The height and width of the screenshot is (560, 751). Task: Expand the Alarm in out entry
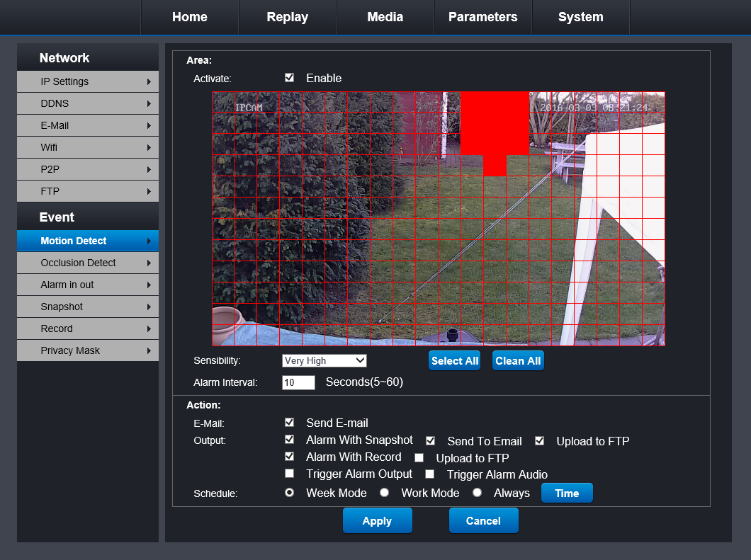88,285
